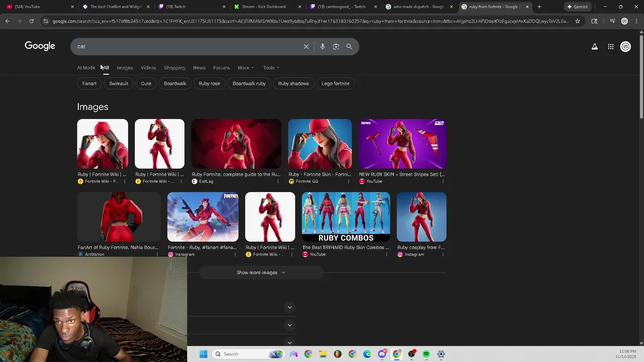644x362 pixels.
Task: Open OBS Studio from taskbar
Action: tap(412, 354)
